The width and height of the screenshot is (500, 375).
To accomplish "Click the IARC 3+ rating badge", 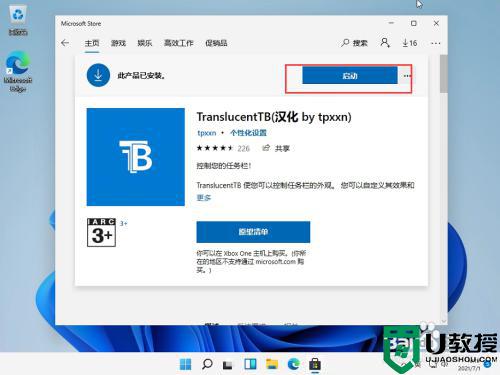I will pos(101,232).
